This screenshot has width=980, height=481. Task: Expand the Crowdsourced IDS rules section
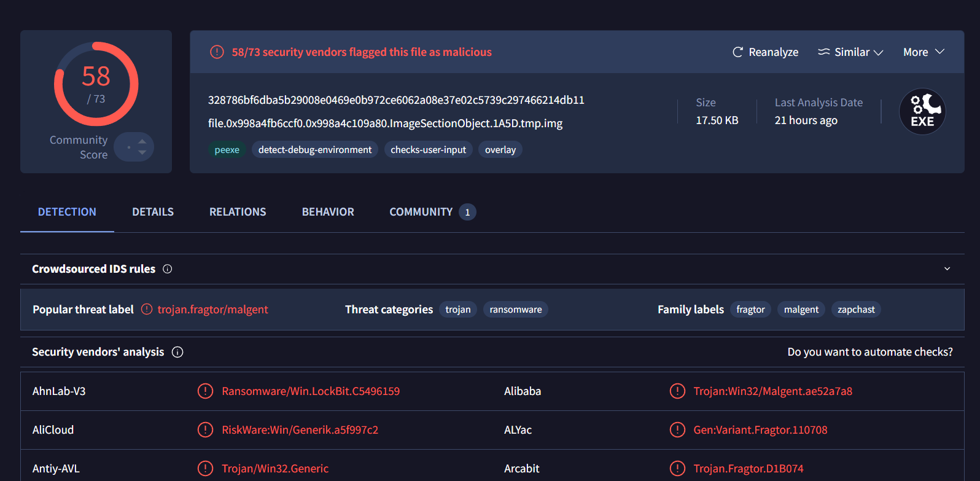[947, 269]
